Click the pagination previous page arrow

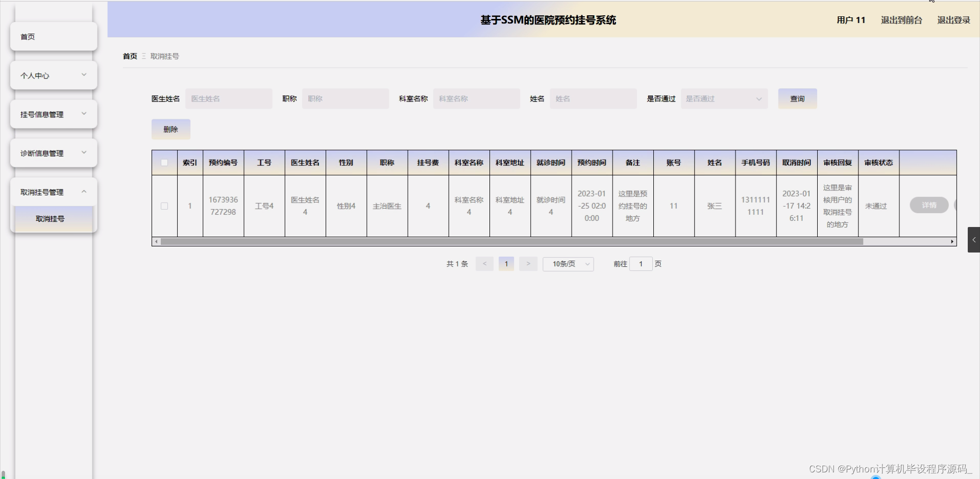484,264
